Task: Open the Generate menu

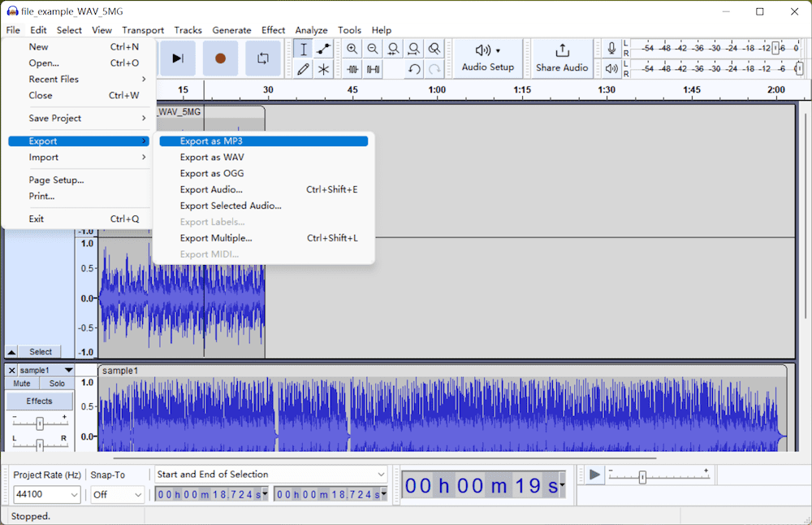Action: [x=231, y=30]
